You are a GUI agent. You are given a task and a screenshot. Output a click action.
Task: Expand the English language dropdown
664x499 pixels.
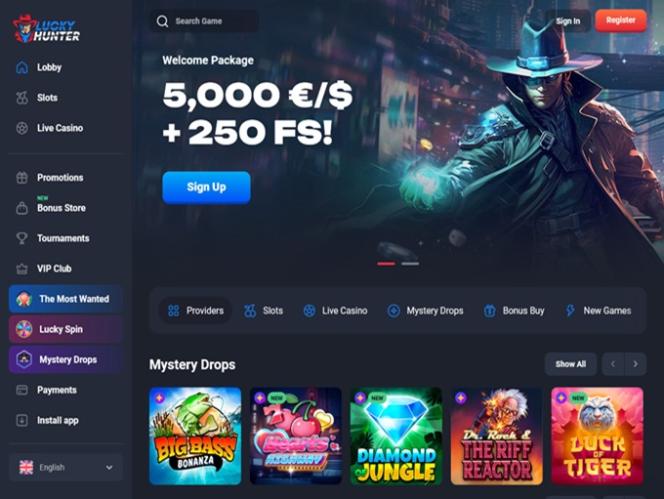pos(66,468)
